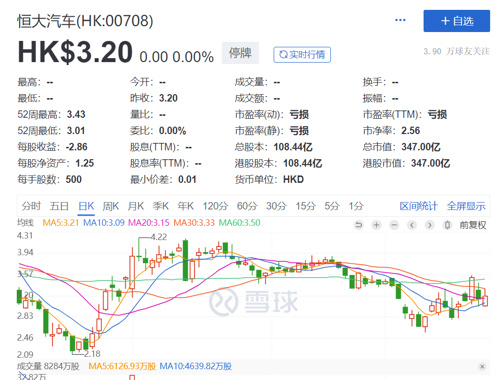Click the MA5:3.21 moving average label
The width and height of the screenshot is (500, 380).
[61, 223]
